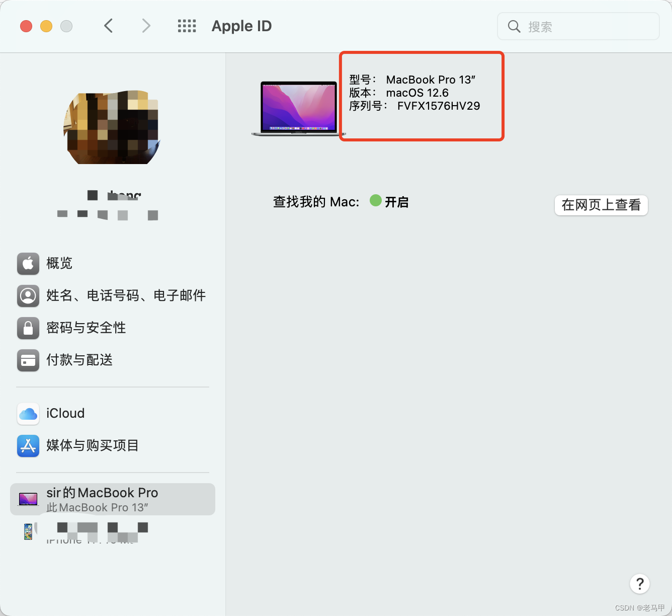Image resolution: width=672 pixels, height=616 pixels.
Task: Click 在网页上查看 button
Action: click(x=601, y=205)
